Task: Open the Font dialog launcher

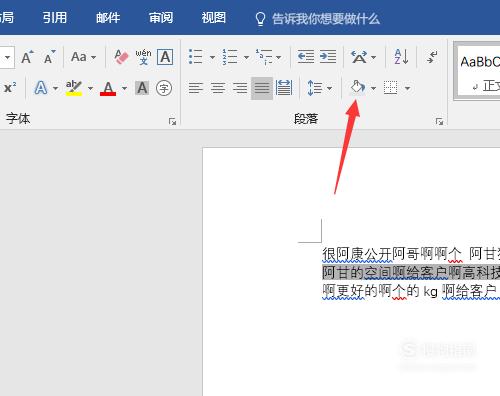Action: [172, 122]
